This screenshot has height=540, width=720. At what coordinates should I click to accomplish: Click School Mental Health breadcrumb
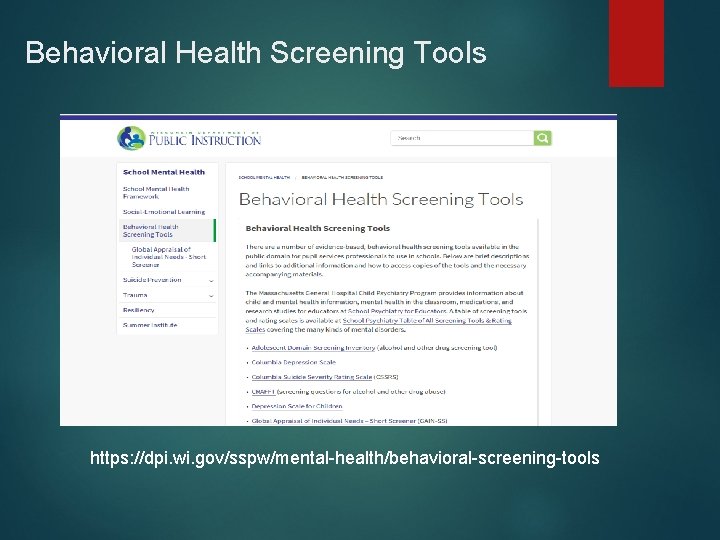[264, 177]
